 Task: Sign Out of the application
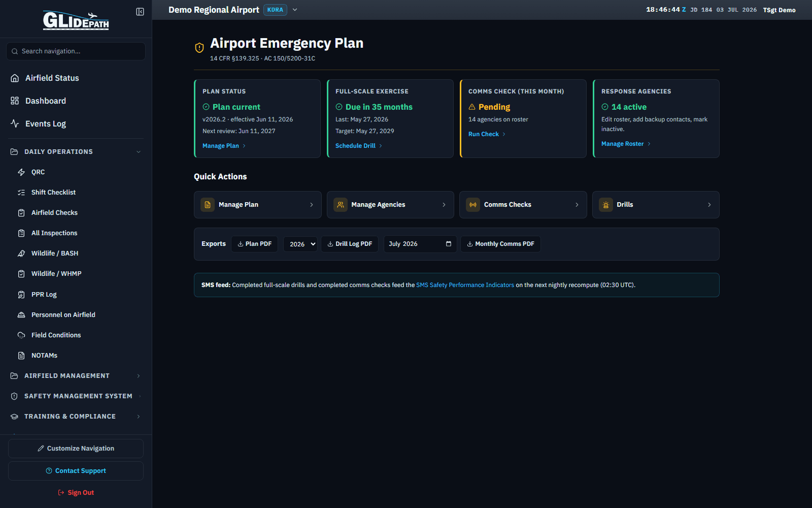76,493
